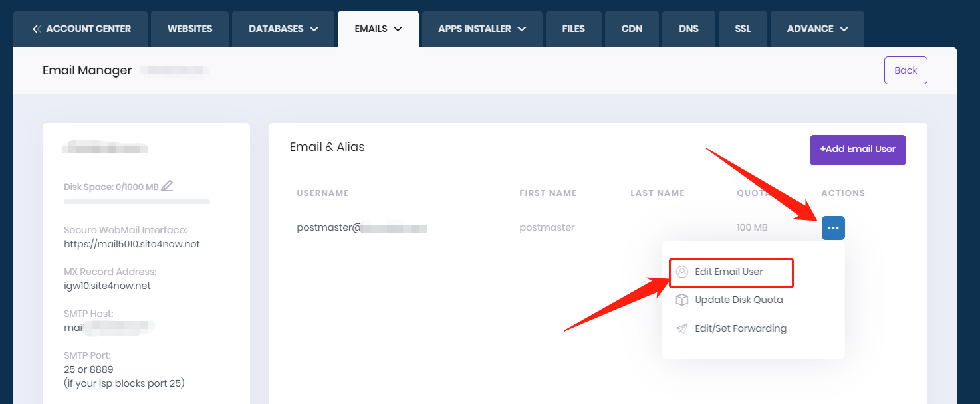Click the double-chevron Account Center back icon

click(37, 29)
